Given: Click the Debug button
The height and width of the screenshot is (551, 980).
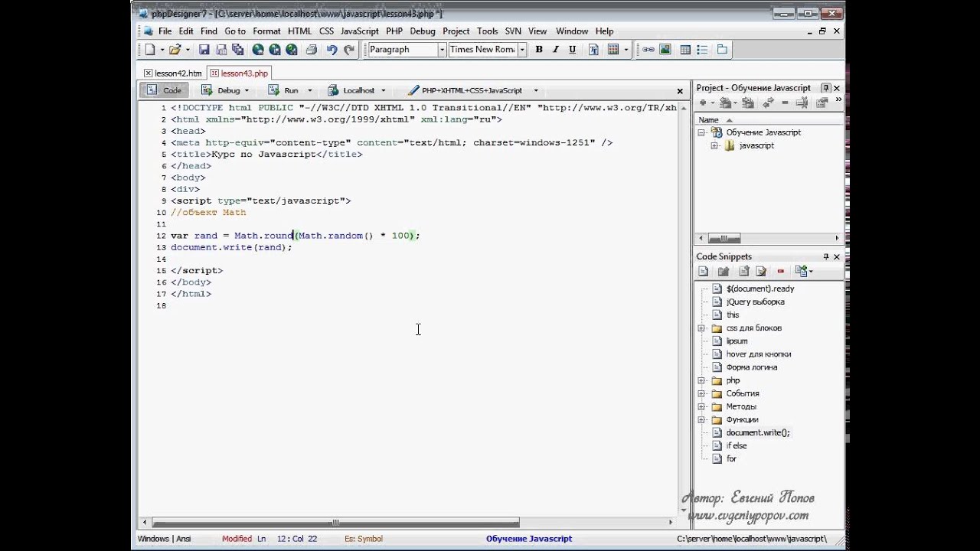Looking at the screenshot, I should pos(222,90).
